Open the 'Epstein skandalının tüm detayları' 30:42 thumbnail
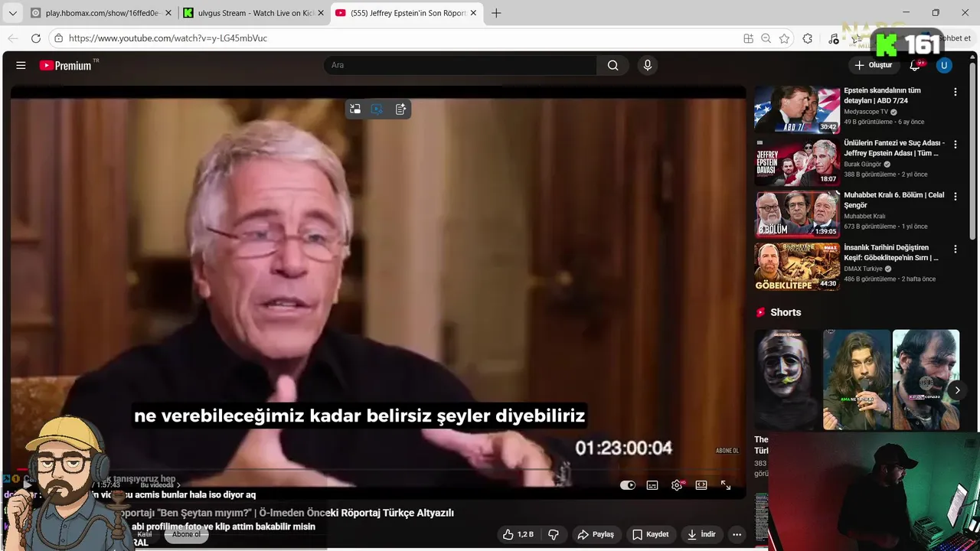980x551 pixels. click(x=797, y=109)
